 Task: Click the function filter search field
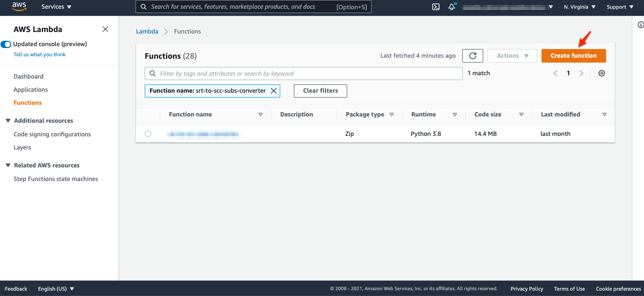304,73
